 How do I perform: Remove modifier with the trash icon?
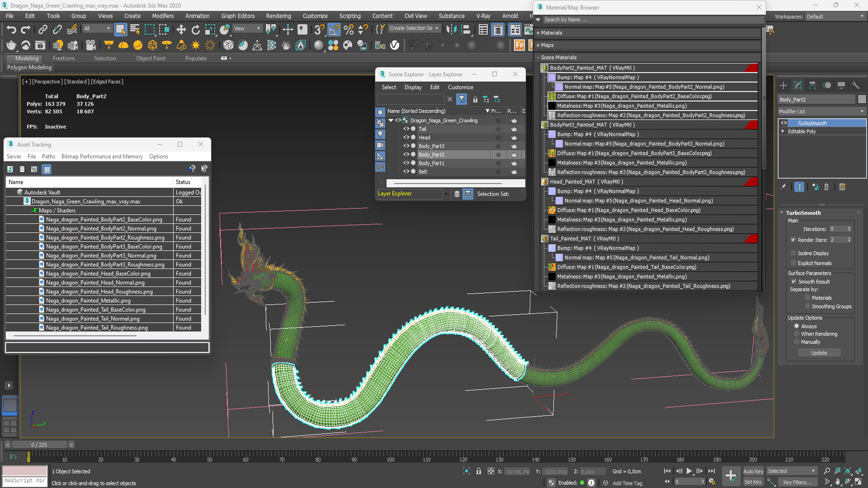click(826, 187)
